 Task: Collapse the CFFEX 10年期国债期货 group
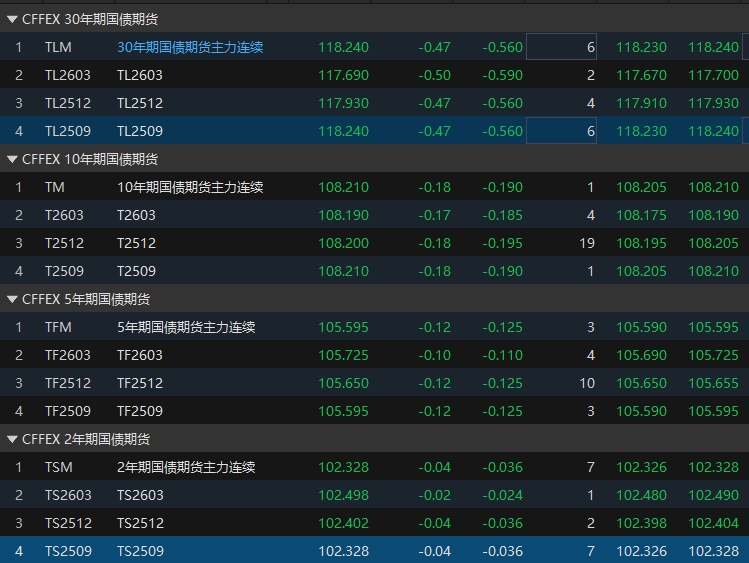point(12,159)
